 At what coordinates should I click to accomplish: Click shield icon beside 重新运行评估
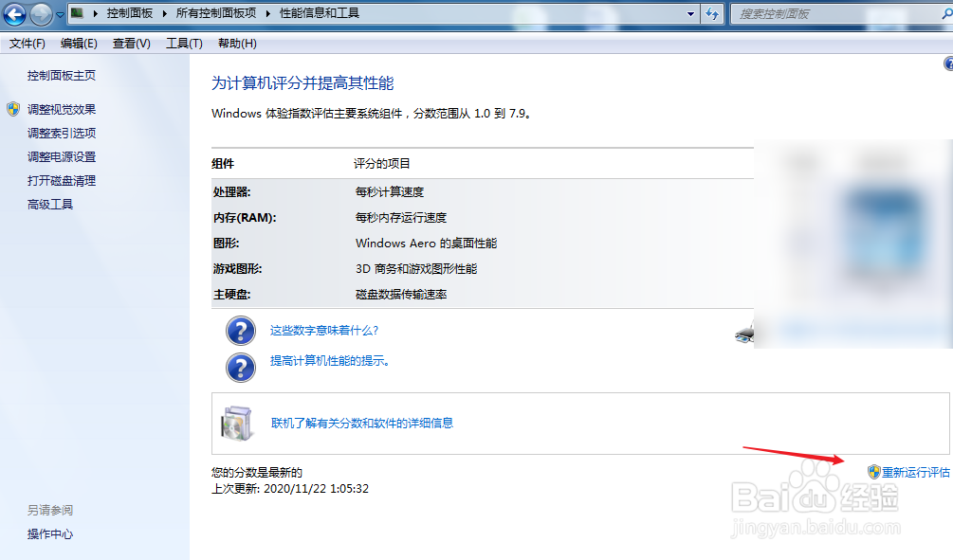[x=874, y=472]
